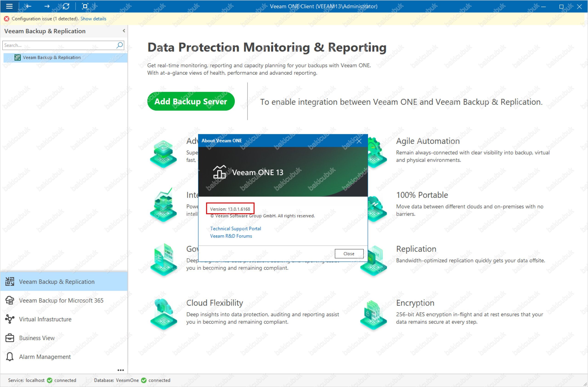Switch to Veeam Backup for Microsoft 365 view
The height and width of the screenshot is (387, 588).
pos(61,301)
